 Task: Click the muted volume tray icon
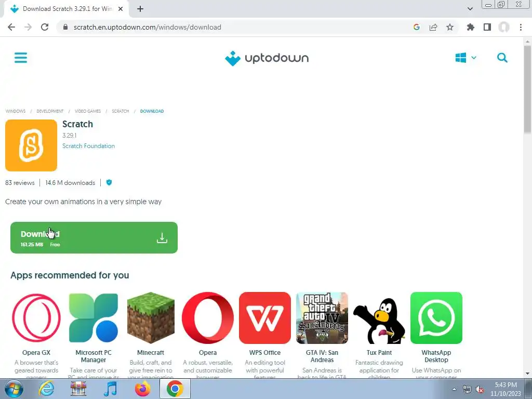(x=480, y=390)
